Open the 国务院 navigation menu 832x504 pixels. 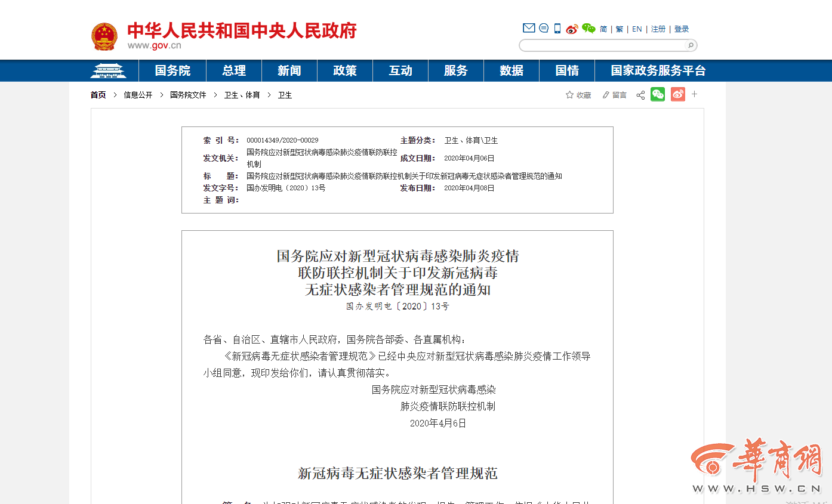coord(172,71)
